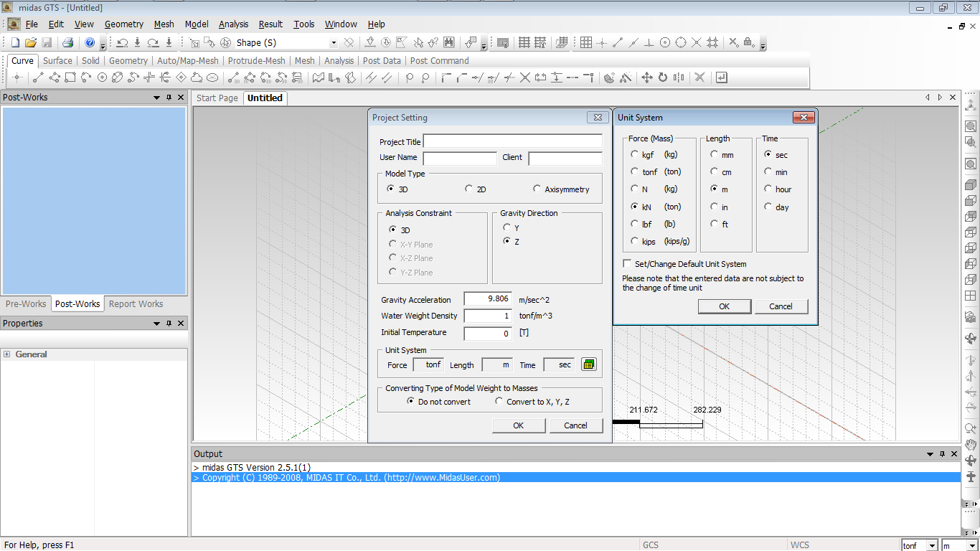Screen dimensions: 980x551
Task: Open the Analysis menu
Action: [x=233, y=24]
